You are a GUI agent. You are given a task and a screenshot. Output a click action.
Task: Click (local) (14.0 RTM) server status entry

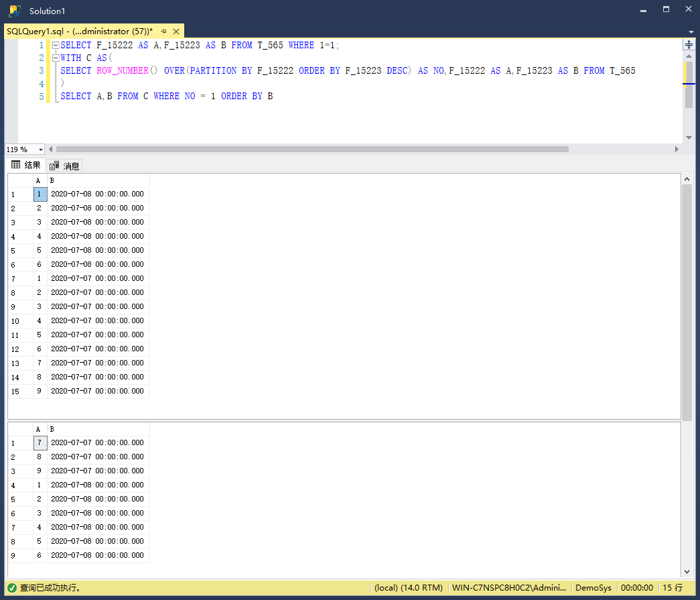point(409,588)
